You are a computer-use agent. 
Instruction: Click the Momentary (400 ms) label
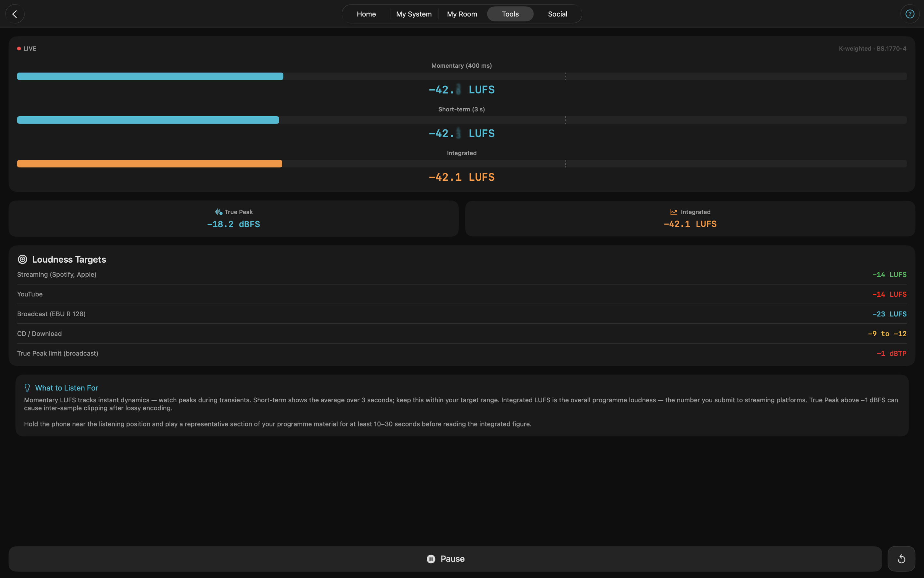tap(462, 66)
